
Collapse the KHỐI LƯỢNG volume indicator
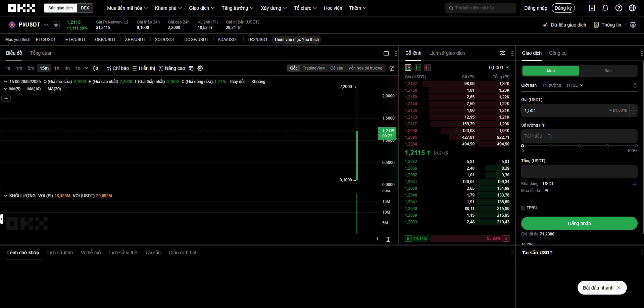pos(6,196)
